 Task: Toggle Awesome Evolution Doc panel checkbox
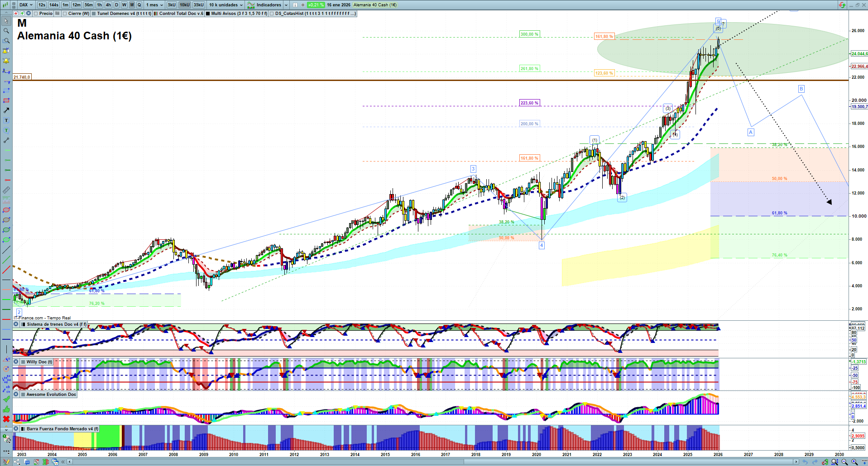(x=23, y=395)
